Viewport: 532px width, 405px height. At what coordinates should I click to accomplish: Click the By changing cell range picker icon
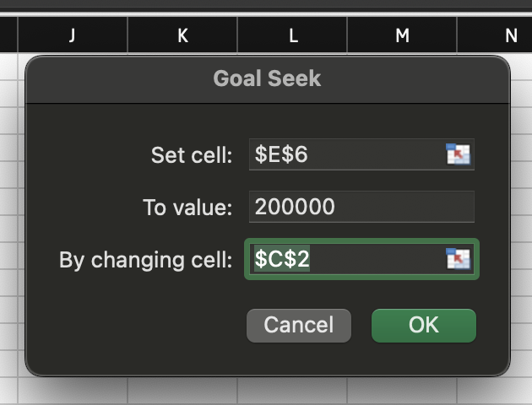(458, 260)
